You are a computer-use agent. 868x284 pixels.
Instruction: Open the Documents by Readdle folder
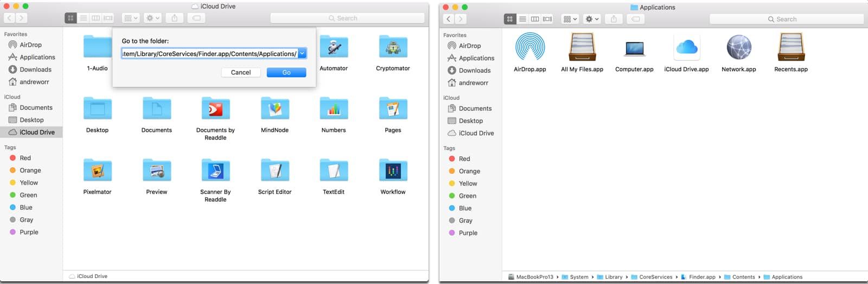215,108
